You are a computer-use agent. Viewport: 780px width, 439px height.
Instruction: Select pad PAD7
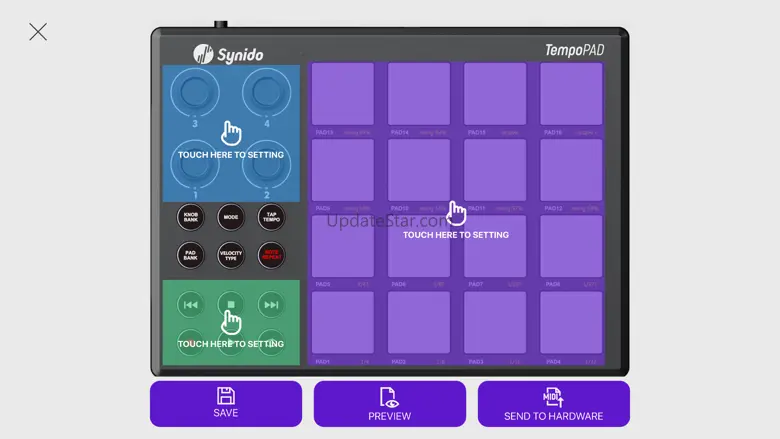pyautogui.click(x=495, y=246)
